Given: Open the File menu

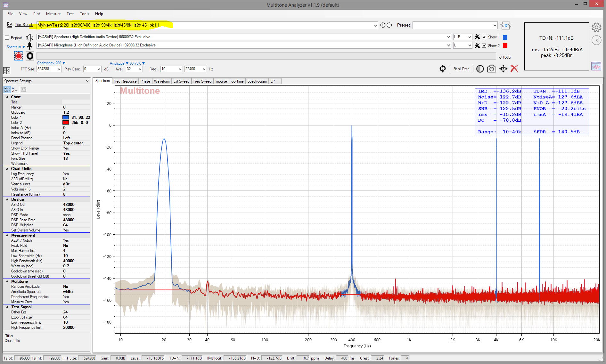Looking at the screenshot, I should click(x=10, y=14).
